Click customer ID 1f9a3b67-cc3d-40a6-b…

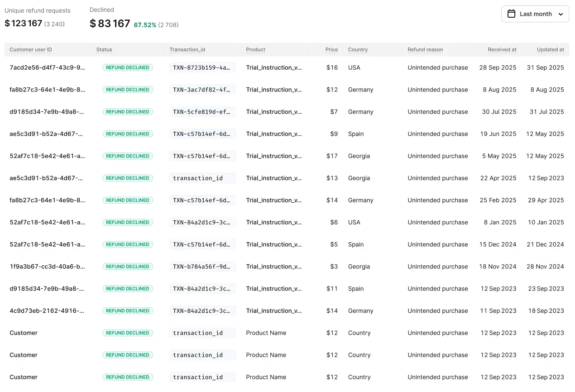click(47, 267)
